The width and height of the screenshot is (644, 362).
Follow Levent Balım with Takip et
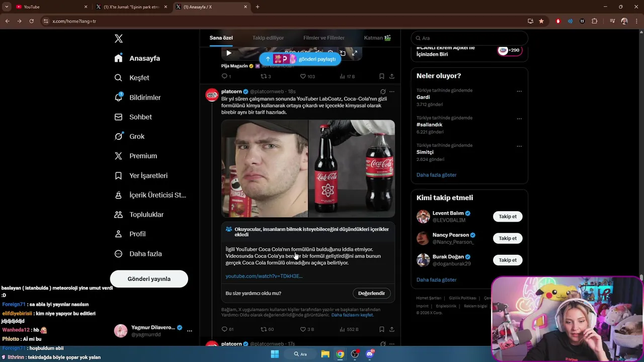click(508, 217)
